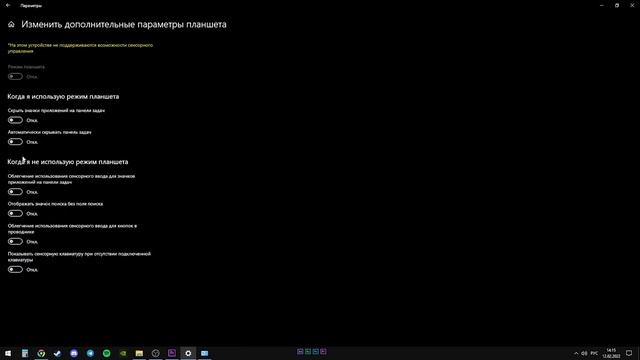Image resolution: width=640 pixels, height=360 pixels.
Task: Open the volume control in the tray
Action: tap(584, 353)
